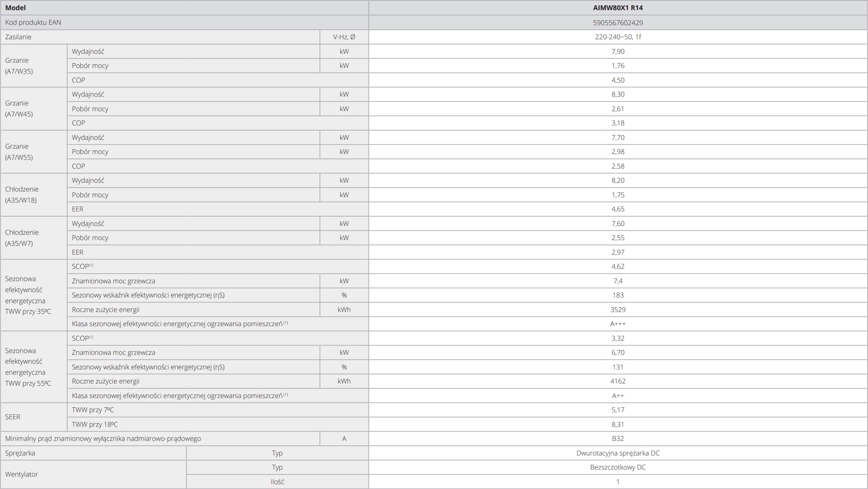
Task: Select the 4,65 EER value
Action: coord(618,209)
